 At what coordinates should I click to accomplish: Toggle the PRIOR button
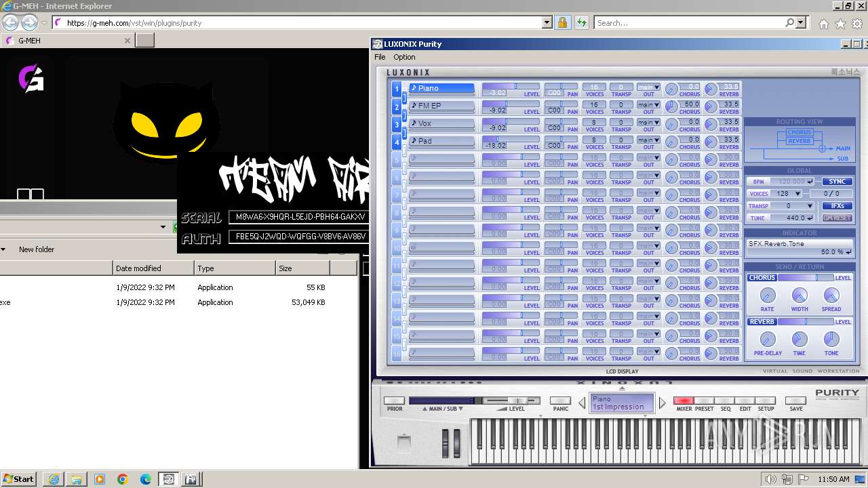(394, 401)
